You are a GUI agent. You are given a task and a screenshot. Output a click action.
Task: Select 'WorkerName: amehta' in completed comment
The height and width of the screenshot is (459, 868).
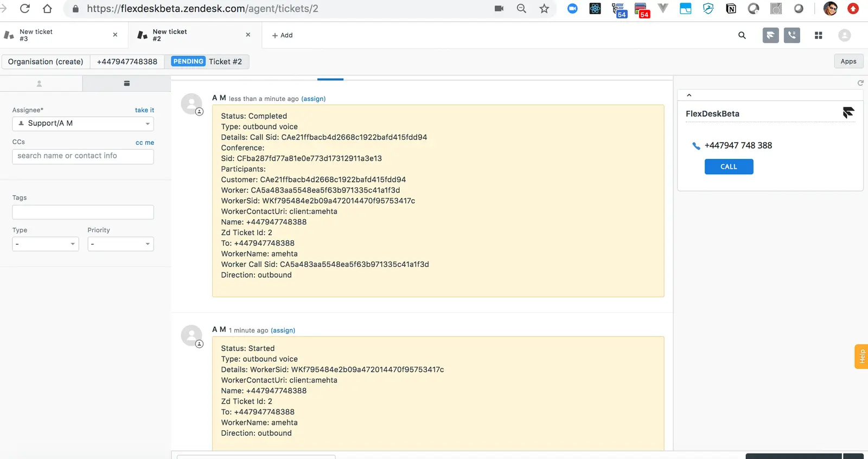tap(259, 254)
